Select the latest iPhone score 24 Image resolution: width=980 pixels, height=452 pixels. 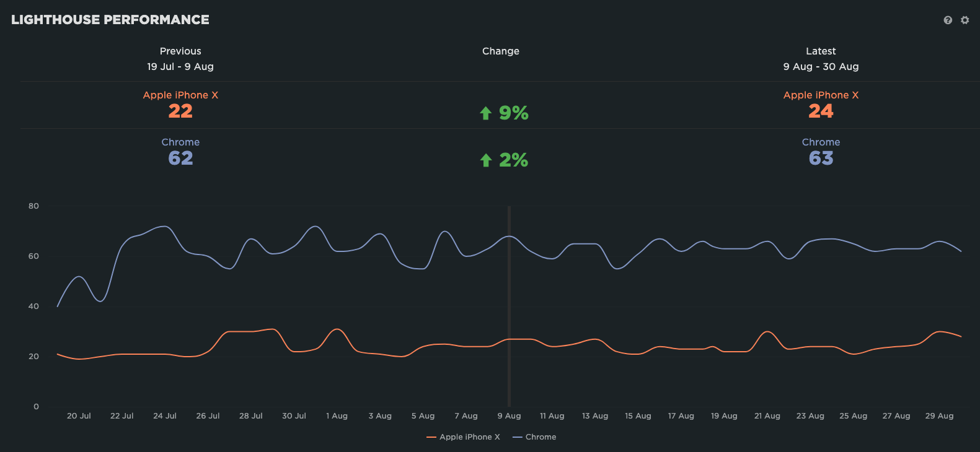pyautogui.click(x=821, y=111)
